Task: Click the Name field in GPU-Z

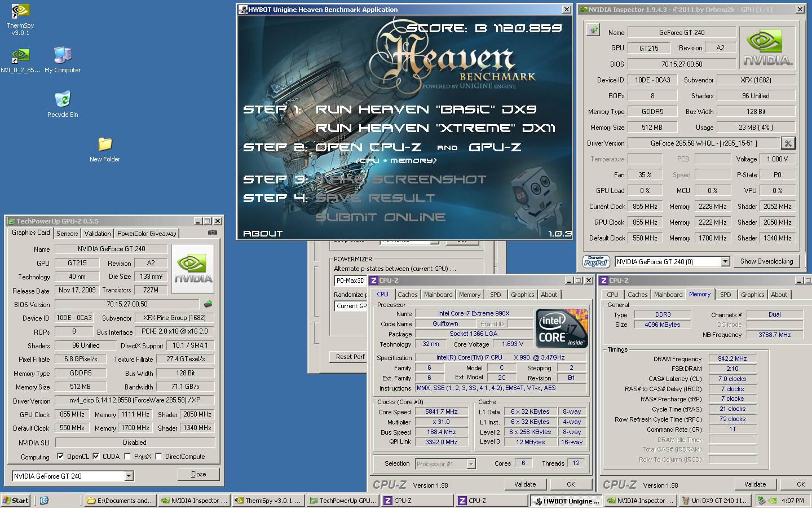Action: 111,249
